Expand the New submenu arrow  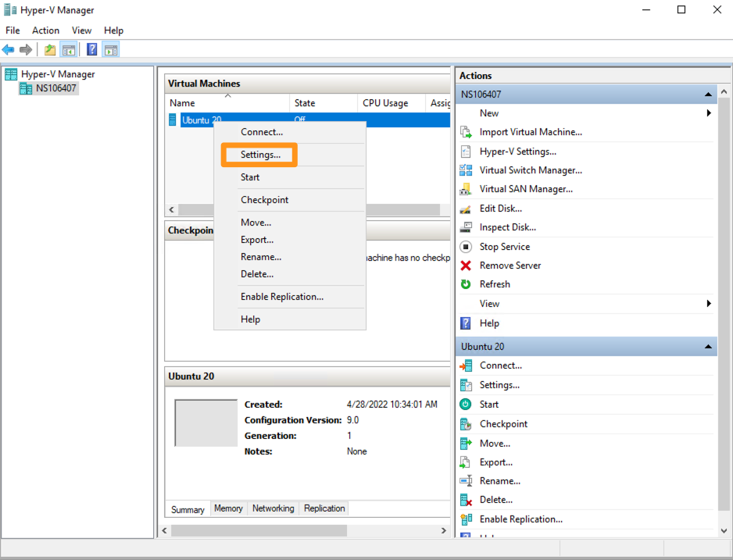pos(709,113)
